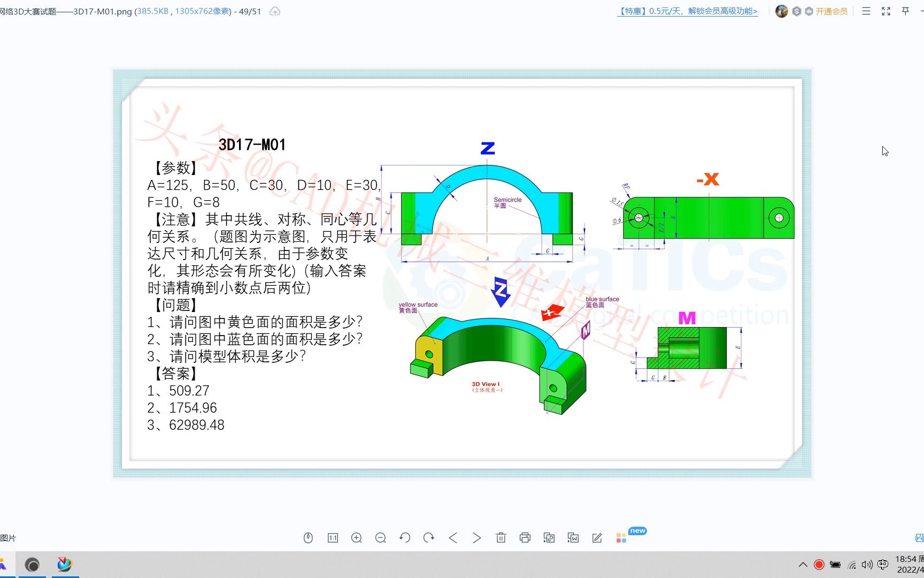The width and height of the screenshot is (924, 578).
Task: Open the image editor with the pencil icon
Action: pos(597,538)
